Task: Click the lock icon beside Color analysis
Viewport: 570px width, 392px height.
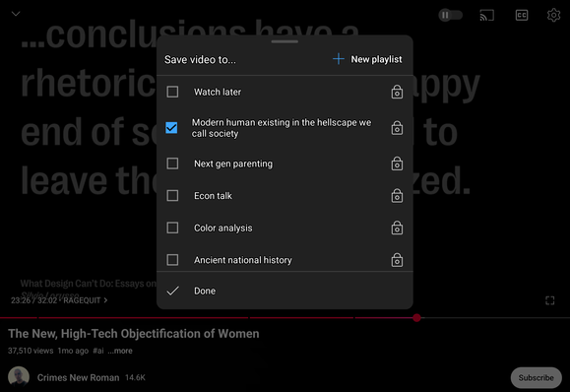Action: click(397, 228)
